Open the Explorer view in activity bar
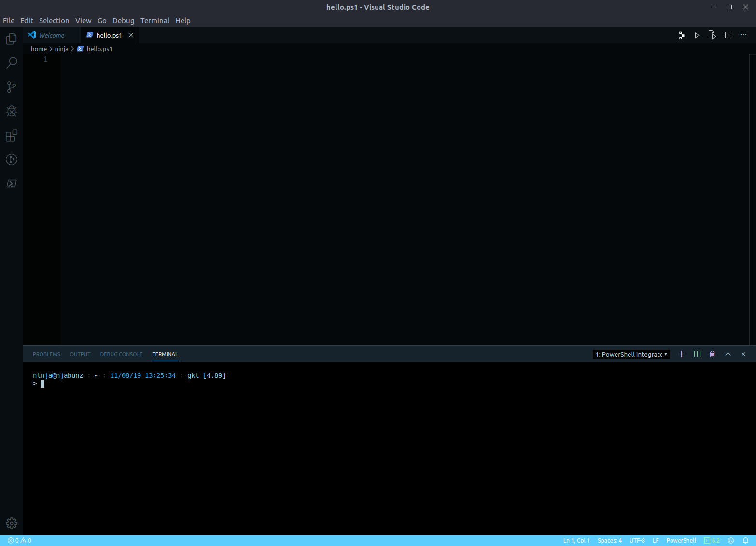 12,39
